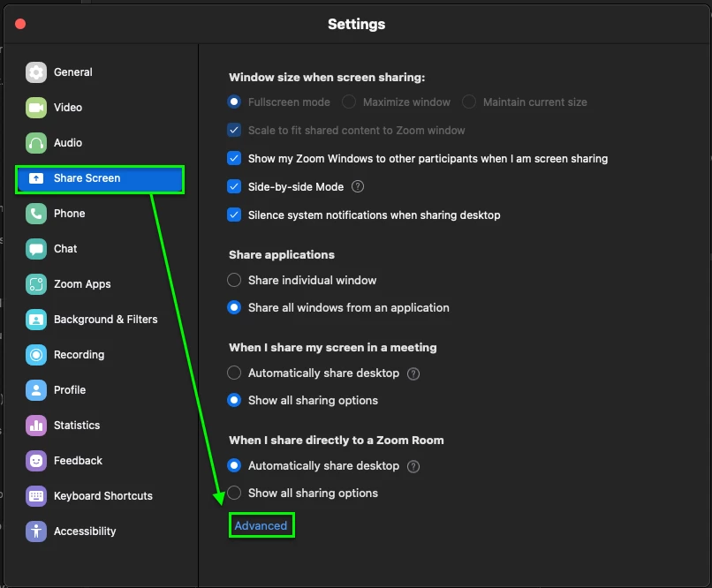Click the Share Screen upload icon
The image size is (712, 588).
pos(36,178)
